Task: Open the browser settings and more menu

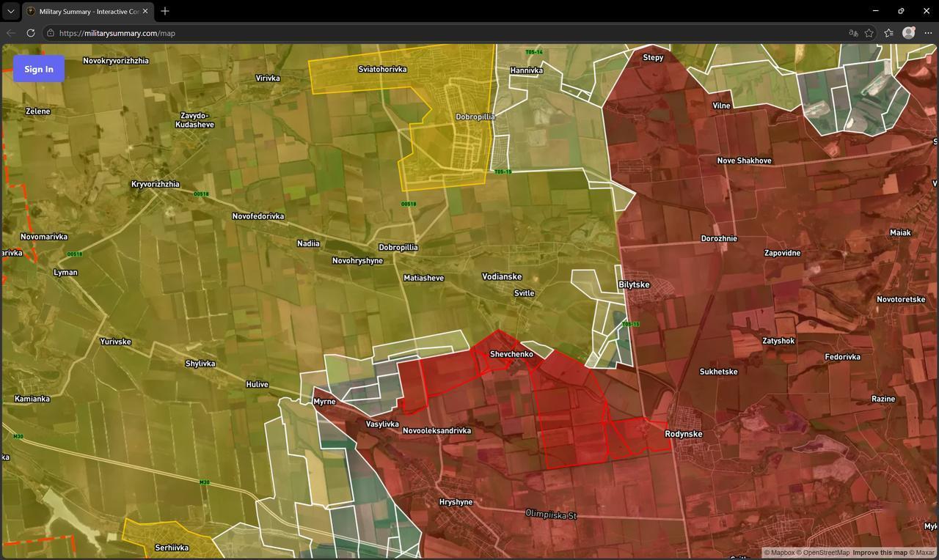Action: 928,33
